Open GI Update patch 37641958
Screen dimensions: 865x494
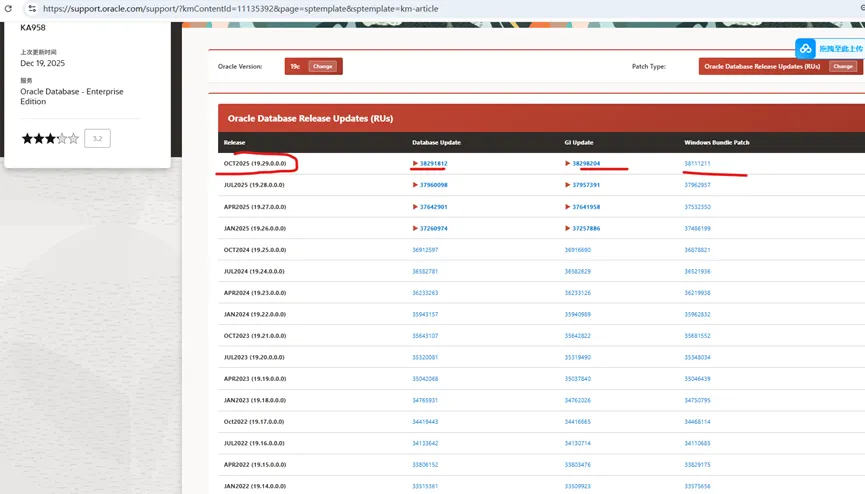pos(586,207)
